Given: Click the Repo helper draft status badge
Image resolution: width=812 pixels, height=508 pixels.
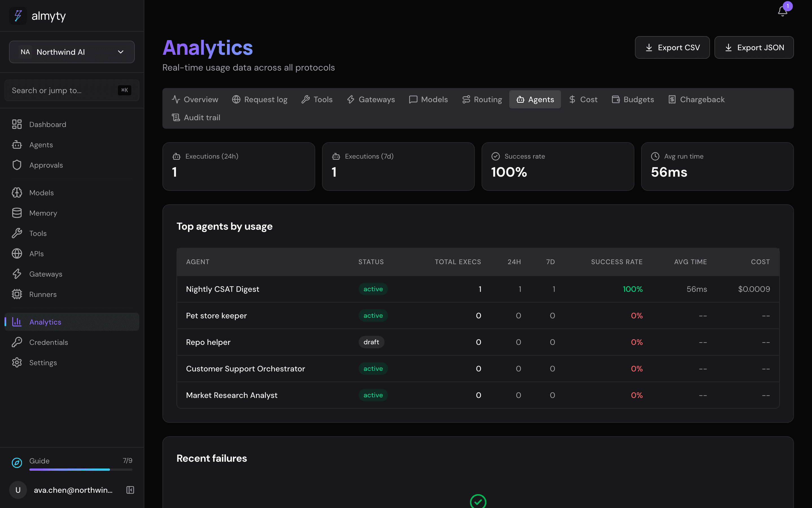Looking at the screenshot, I should pyautogui.click(x=371, y=342).
